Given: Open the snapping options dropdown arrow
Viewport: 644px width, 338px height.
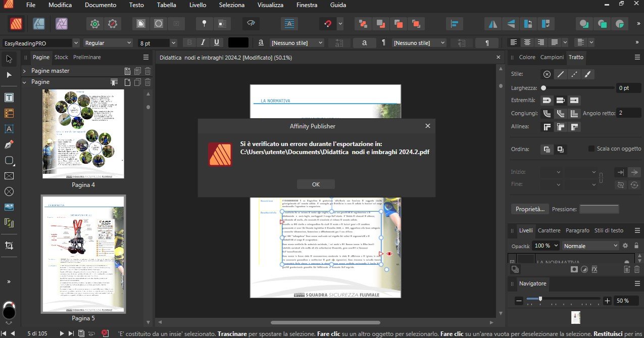Looking at the screenshot, I should (340, 23).
